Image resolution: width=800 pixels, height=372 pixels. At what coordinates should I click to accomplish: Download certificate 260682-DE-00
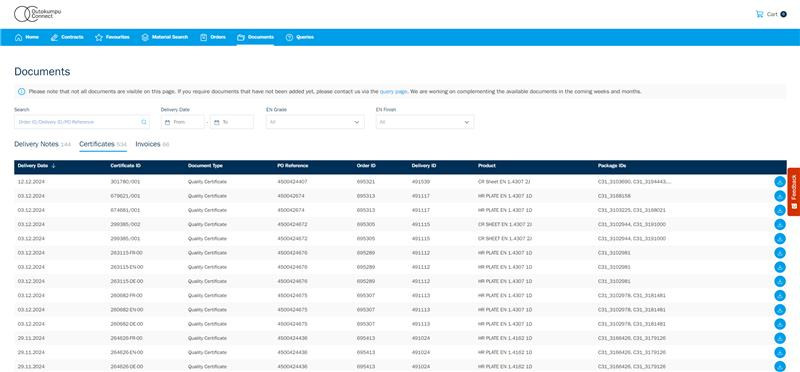(780, 324)
